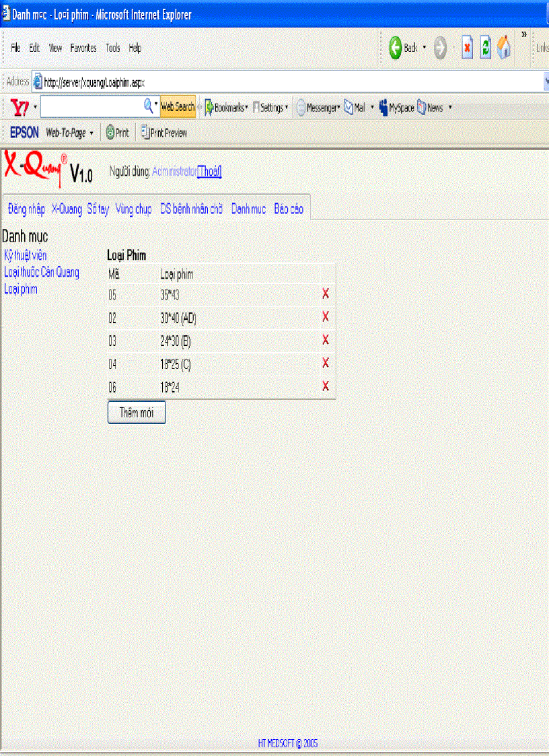Viewport: 549px width, 756px height.
Task: Click the Print icon on the EPSON toolbar
Action: pyautogui.click(x=117, y=133)
